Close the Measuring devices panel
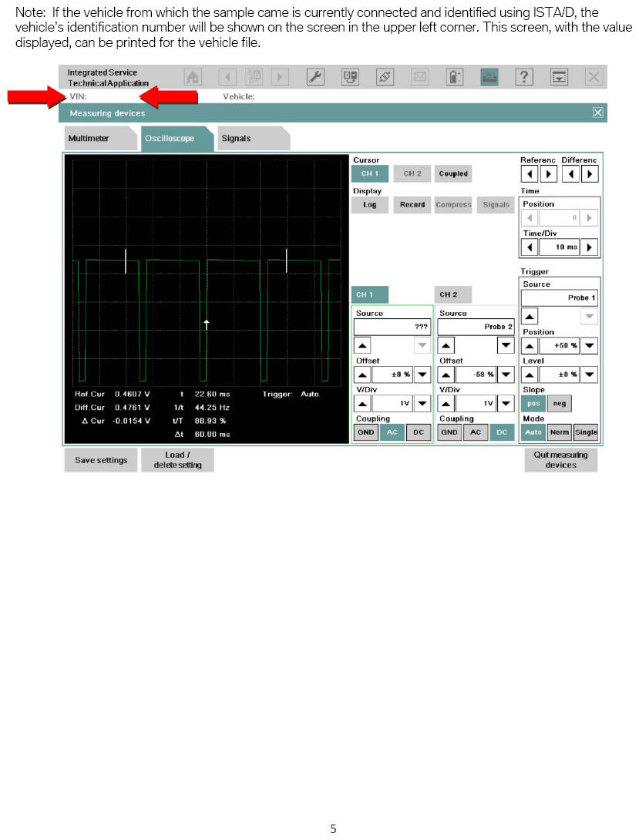Screen dimensions: 639x840 [597, 113]
